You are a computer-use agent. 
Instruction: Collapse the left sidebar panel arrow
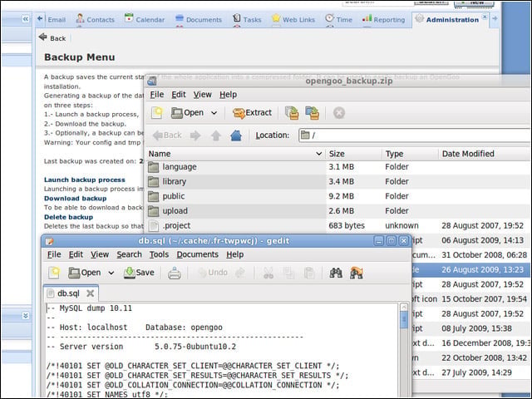26,19
